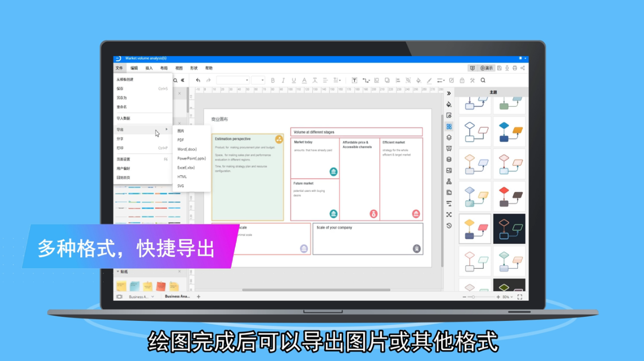
Task: Open the font color tool
Action: [304, 80]
